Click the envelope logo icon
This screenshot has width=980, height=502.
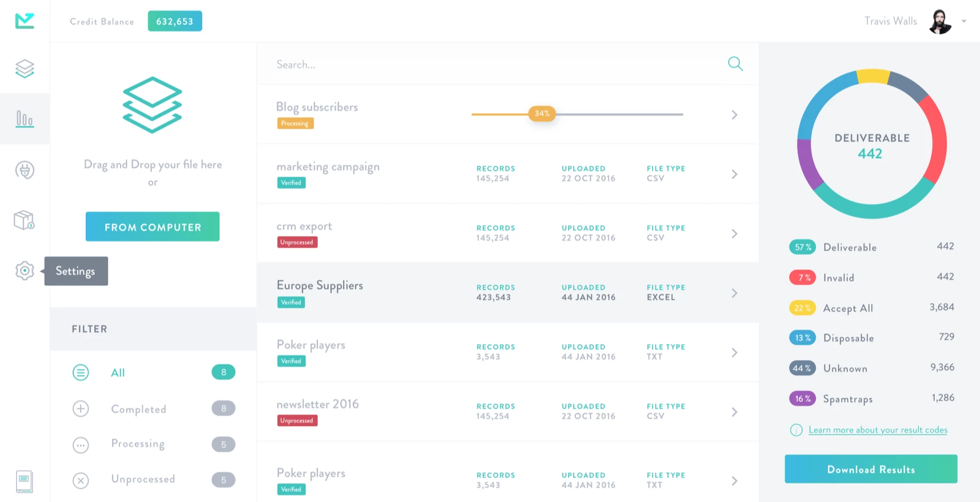tap(25, 21)
